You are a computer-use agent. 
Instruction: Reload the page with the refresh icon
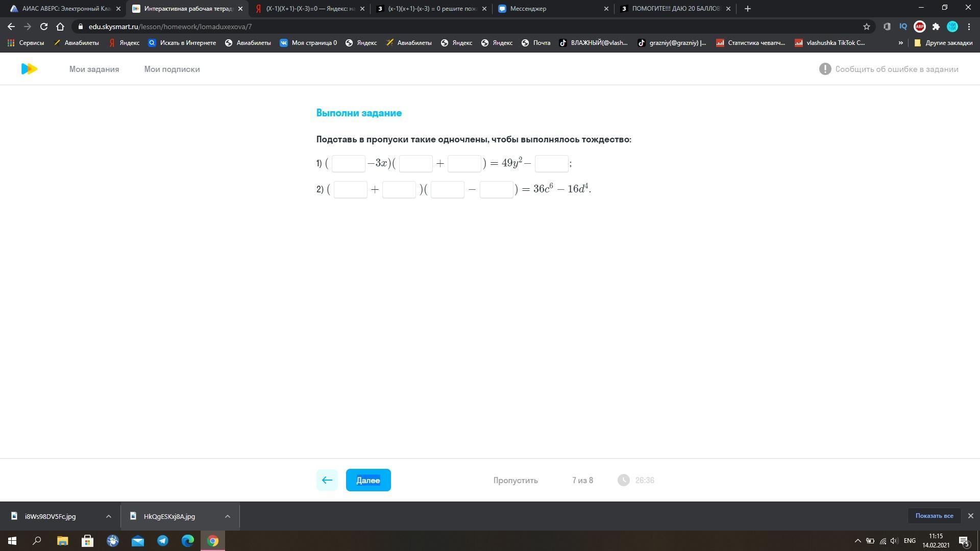44,27
